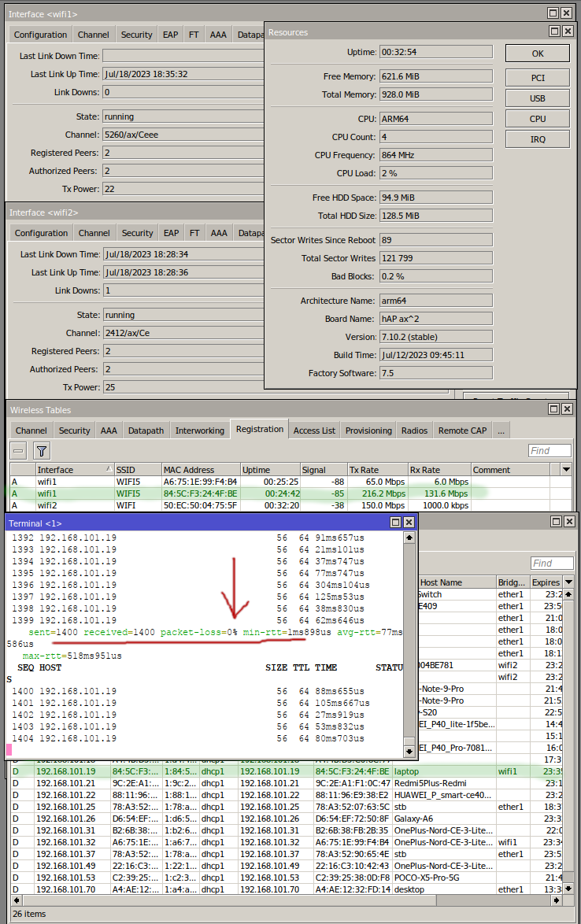Click the remove (minus) button in Wireless Tables
The width and height of the screenshot is (581, 924).
click(18, 451)
